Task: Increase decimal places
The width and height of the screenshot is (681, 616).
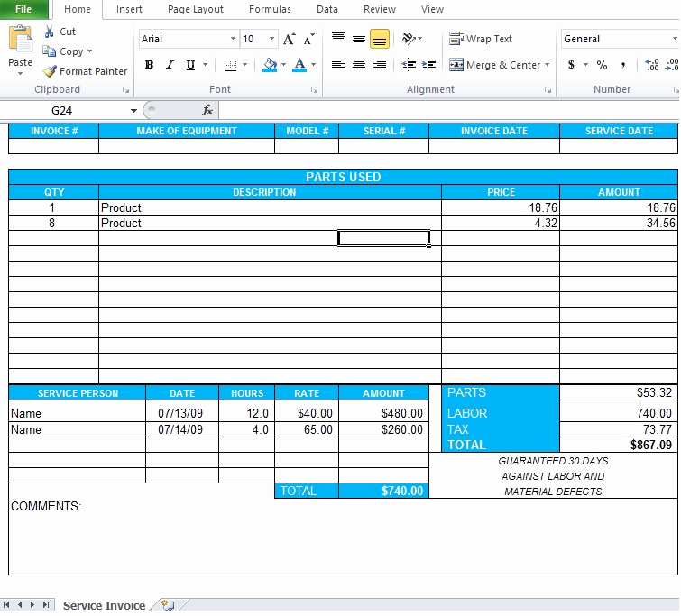Action: [652, 65]
